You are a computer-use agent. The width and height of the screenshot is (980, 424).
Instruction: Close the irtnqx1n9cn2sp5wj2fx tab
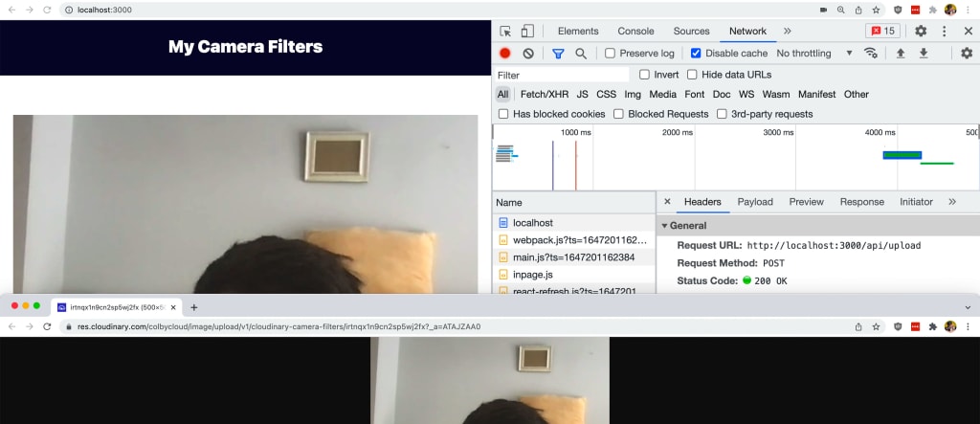point(173,307)
